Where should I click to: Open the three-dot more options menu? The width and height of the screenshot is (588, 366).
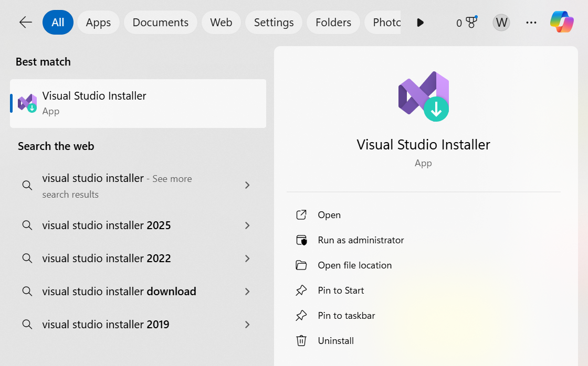(531, 23)
